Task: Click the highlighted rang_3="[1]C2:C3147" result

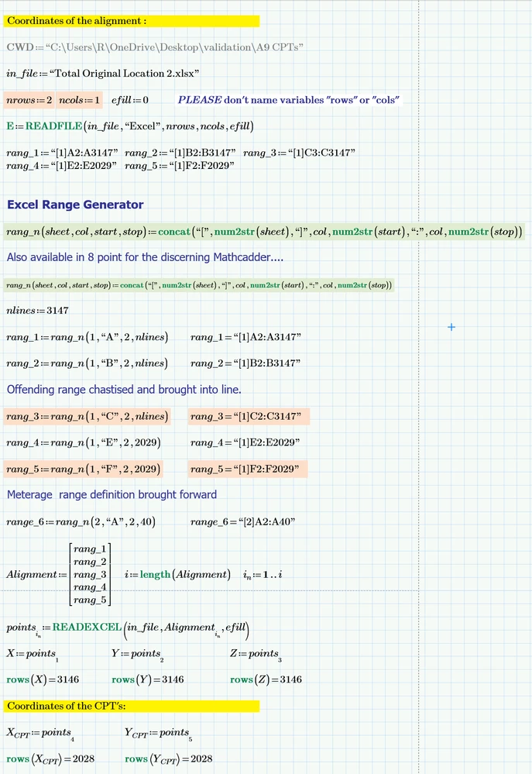Action: click(x=249, y=417)
